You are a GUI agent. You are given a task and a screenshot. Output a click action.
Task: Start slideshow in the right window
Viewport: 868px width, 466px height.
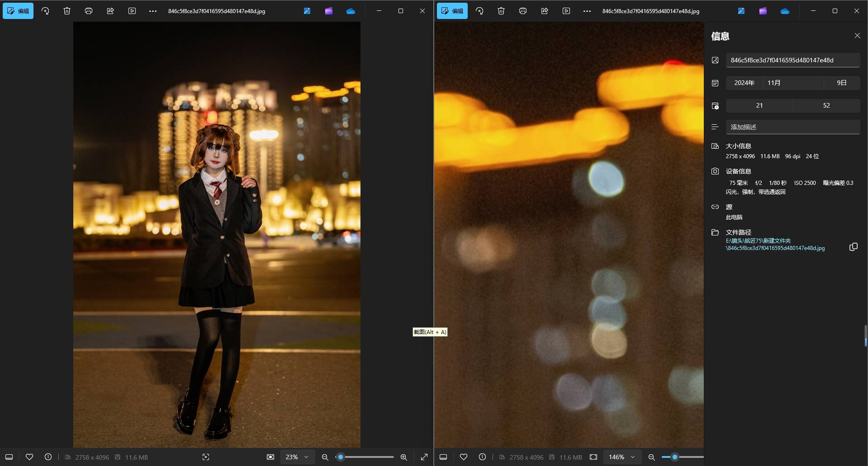(566, 11)
